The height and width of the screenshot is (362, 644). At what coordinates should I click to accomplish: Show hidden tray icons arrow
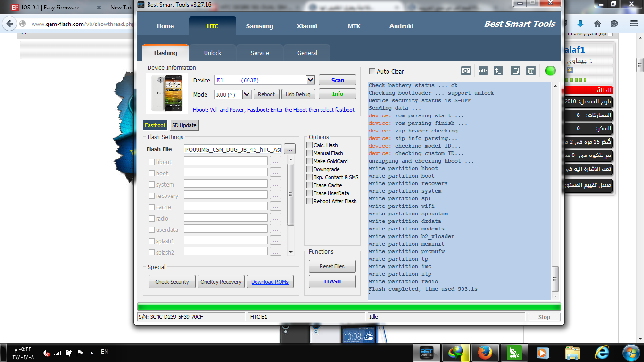tap(91, 353)
